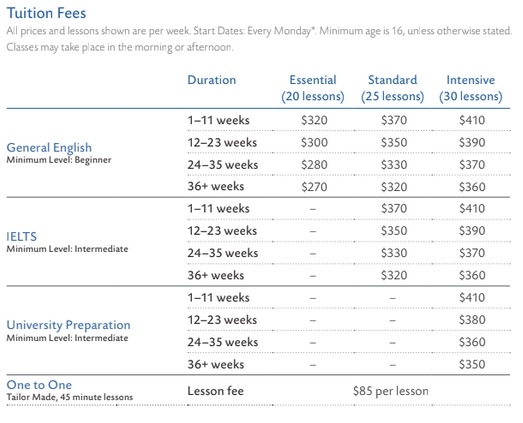The image size is (523, 423).
Task: Open the University Preparation course title
Action: click(68, 325)
